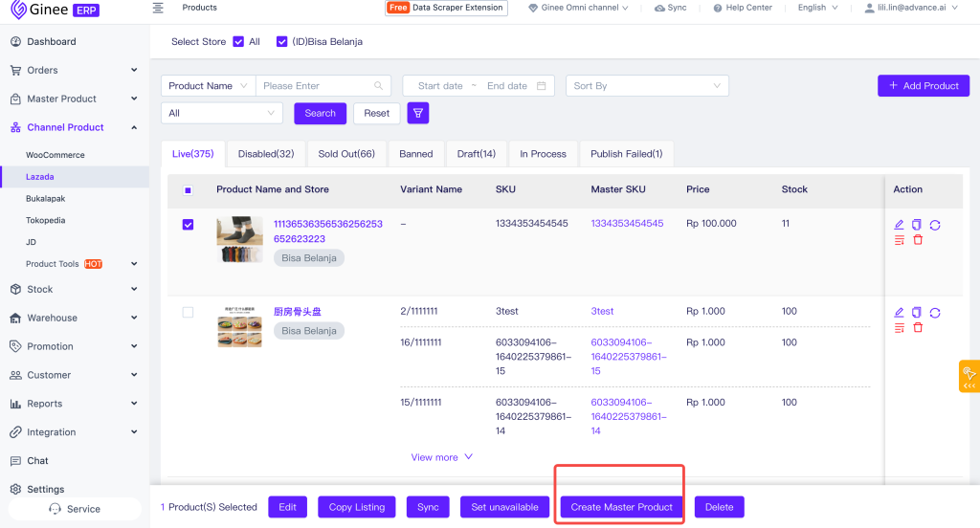The image size is (980, 528).
Task: Toggle the All stores checkbox
Action: tap(238, 42)
